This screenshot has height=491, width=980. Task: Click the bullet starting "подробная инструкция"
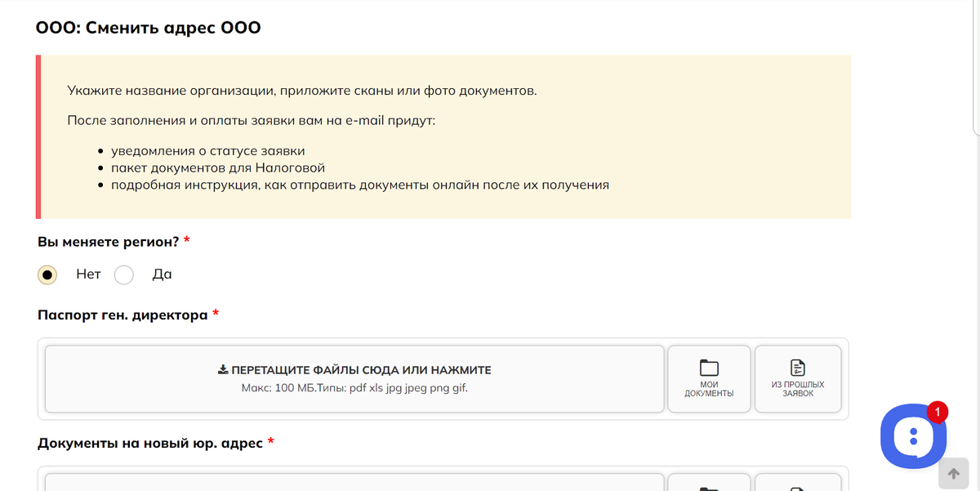[360, 185]
